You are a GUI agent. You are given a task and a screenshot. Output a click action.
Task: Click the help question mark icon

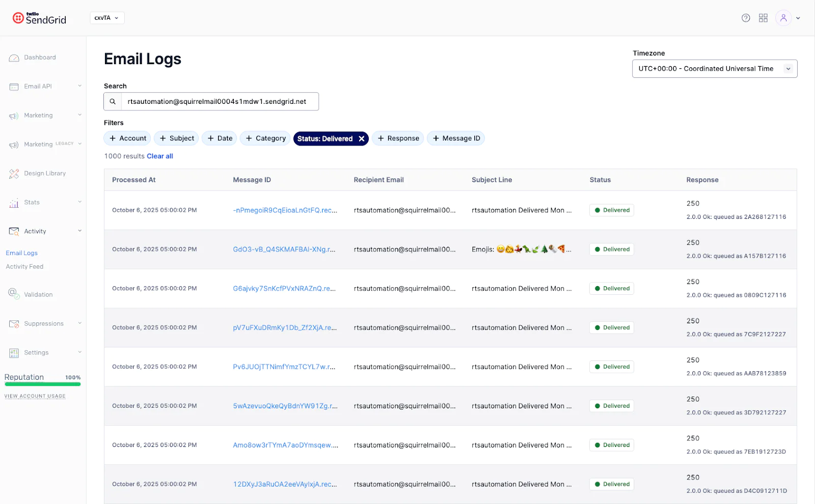pos(746,17)
